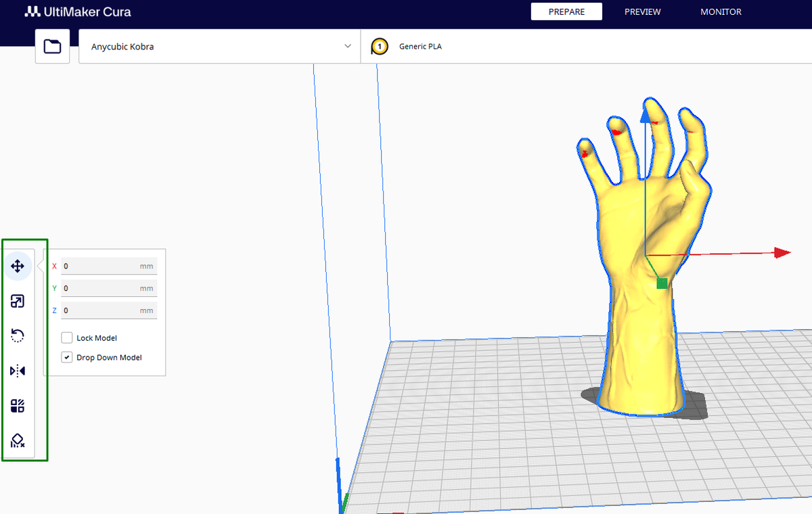Open a file with the folder button

pos(52,46)
